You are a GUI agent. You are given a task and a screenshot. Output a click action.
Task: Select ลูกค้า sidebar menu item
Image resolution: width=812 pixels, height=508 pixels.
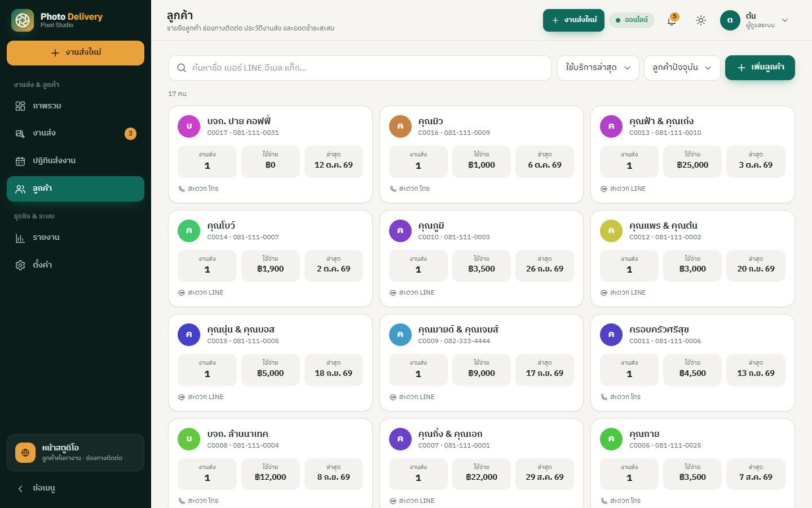click(x=76, y=189)
